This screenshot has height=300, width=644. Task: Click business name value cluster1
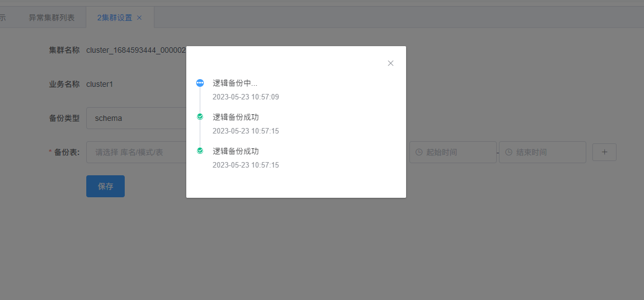click(99, 84)
